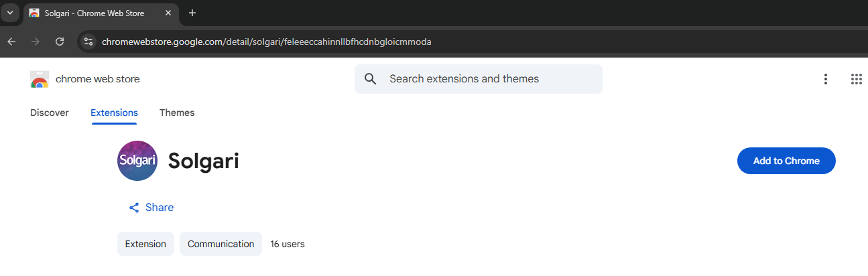Open a new browser tab with plus icon
Image resolution: width=868 pixels, height=276 pixels.
192,13
